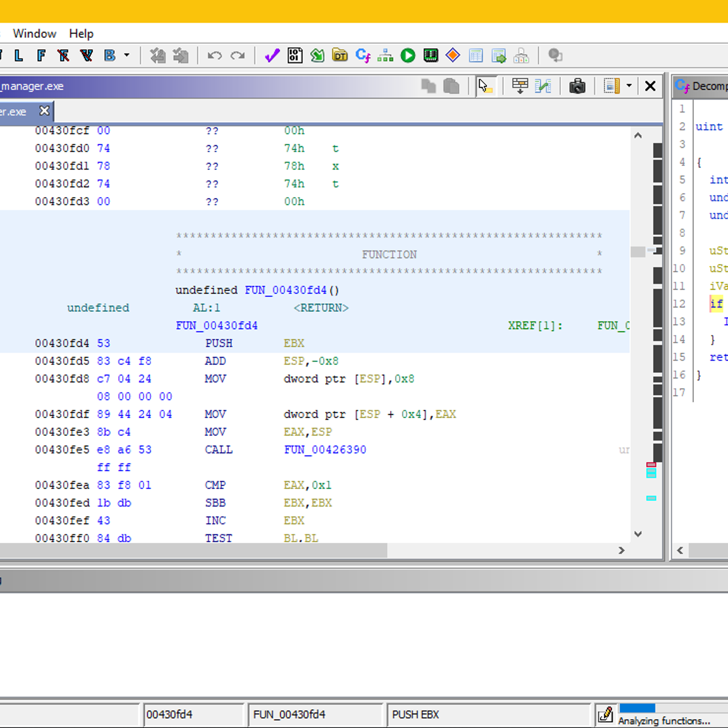Click the status bar address field 00430fd4
This screenshot has height=728, width=728.
(x=194, y=714)
